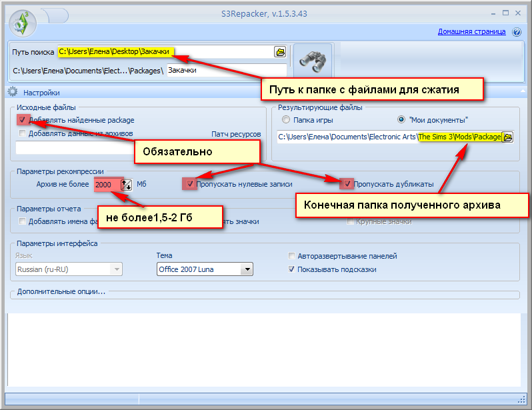The image size is (532, 410).
Task: Browse for the result folder in Результирующие файлы
Action: [508, 137]
